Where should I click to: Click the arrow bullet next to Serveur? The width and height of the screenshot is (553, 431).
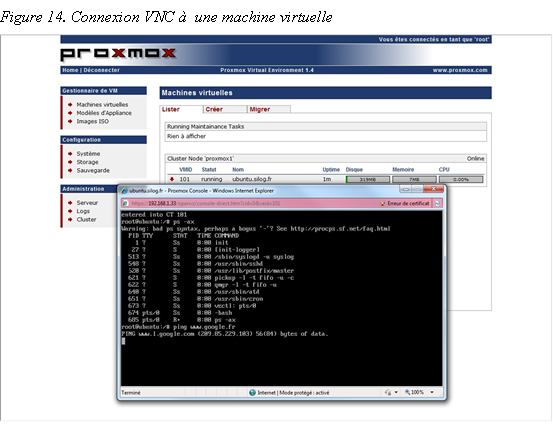(x=70, y=203)
